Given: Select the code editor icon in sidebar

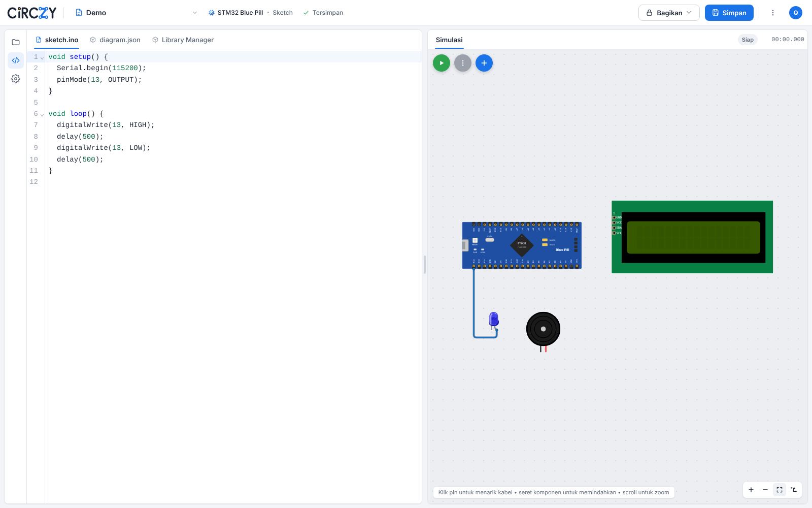Looking at the screenshot, I should tap(16, 60).
